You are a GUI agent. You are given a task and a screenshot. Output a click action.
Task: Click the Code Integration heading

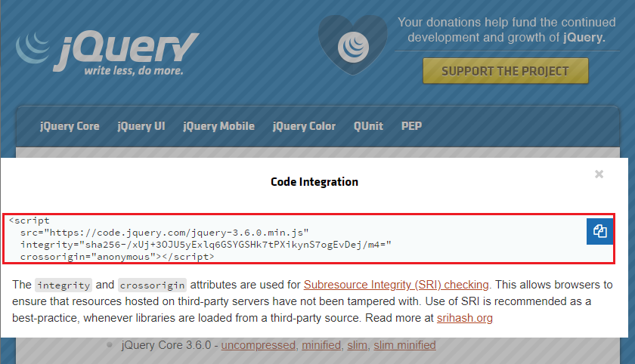[314, 182]
